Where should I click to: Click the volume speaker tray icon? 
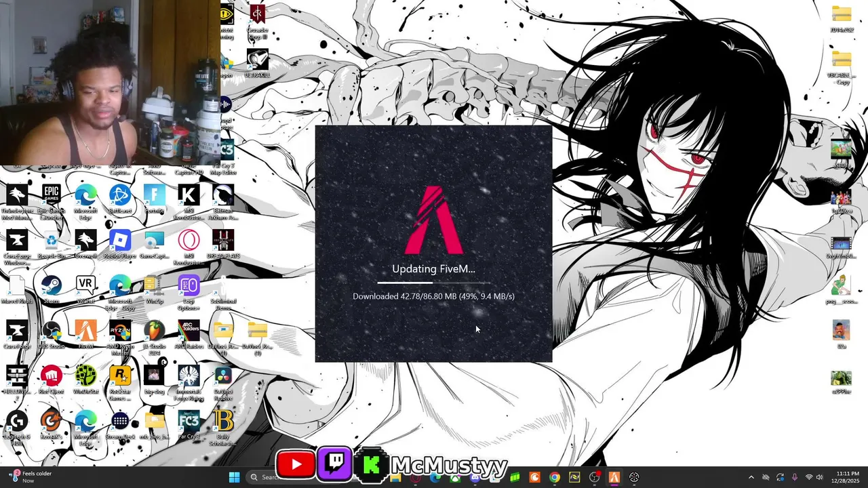coord(819,477)
